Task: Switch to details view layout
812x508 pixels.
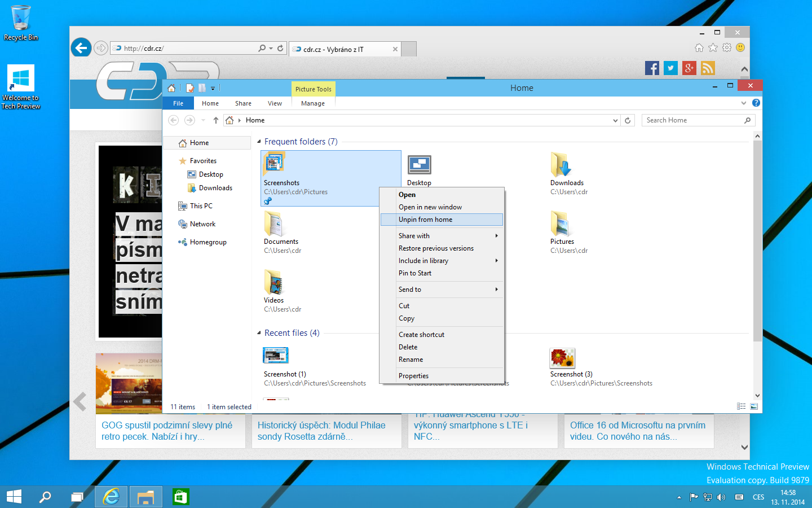Action: point(741,406)
